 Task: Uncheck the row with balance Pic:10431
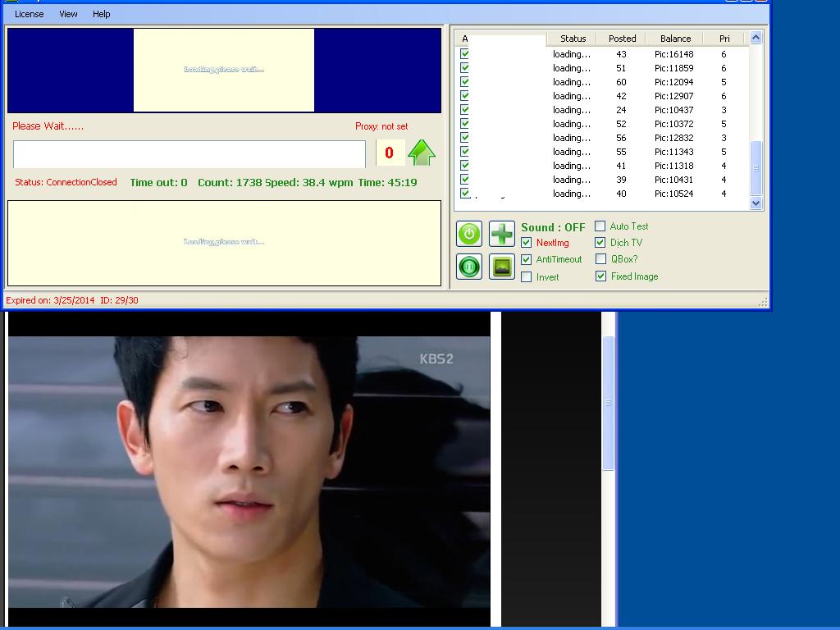(x=464, y=179)
